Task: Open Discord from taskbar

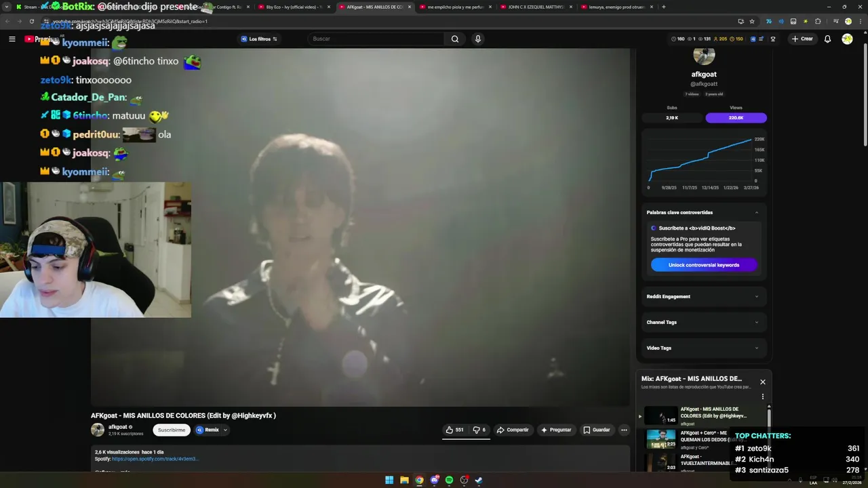Action: pos(434,480)
